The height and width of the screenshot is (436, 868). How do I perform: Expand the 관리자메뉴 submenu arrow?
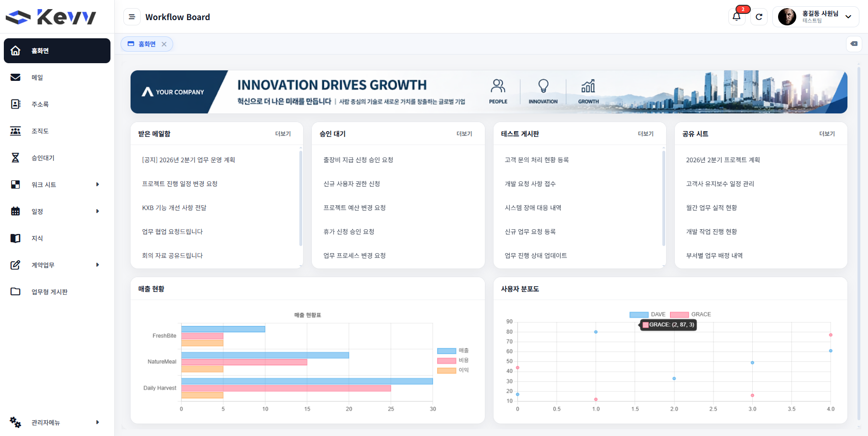[x=98, y=422]
